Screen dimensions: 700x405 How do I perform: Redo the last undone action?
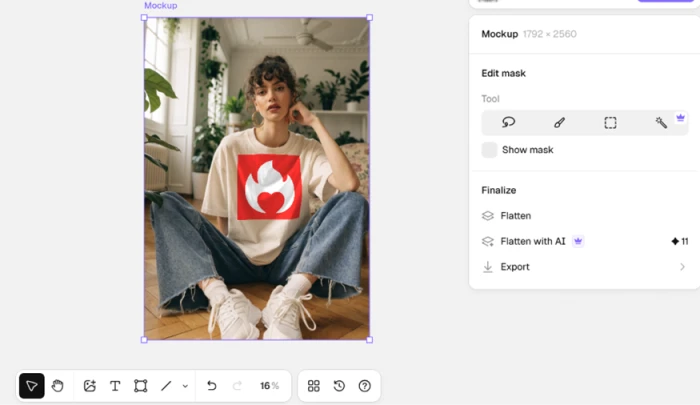pyautogui.click(x=237, y=386)
